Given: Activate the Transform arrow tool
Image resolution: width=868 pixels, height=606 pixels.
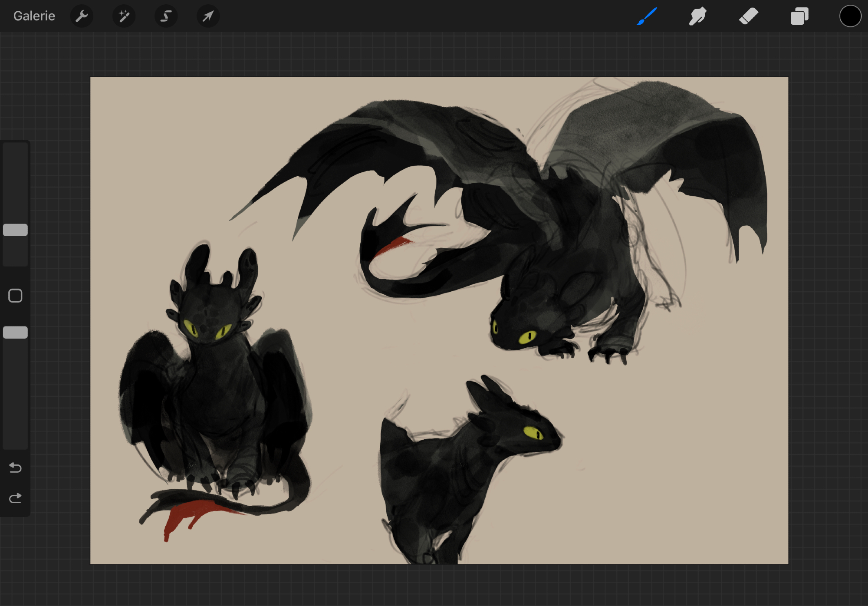Looking at the screenshot, I should click(208, 16).
